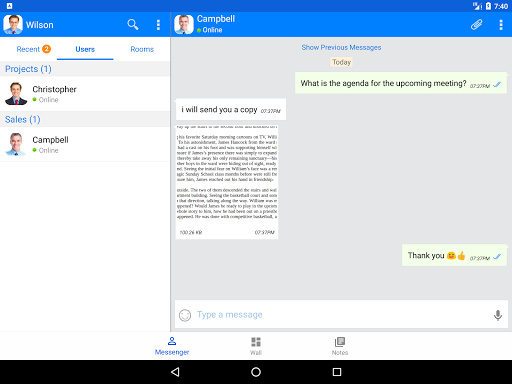Open the Wall section
This screenshot has width=512, height=384.
point(256,346)
